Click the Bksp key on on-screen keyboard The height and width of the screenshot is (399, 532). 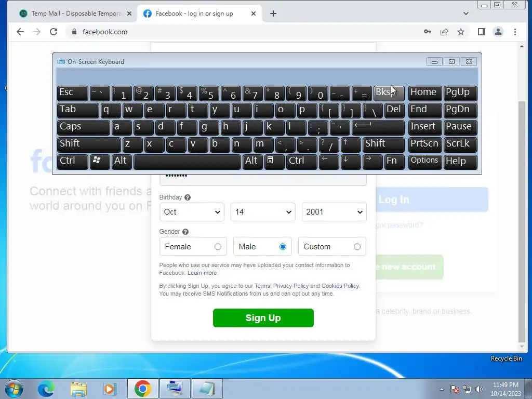click(x=389, y=93)
